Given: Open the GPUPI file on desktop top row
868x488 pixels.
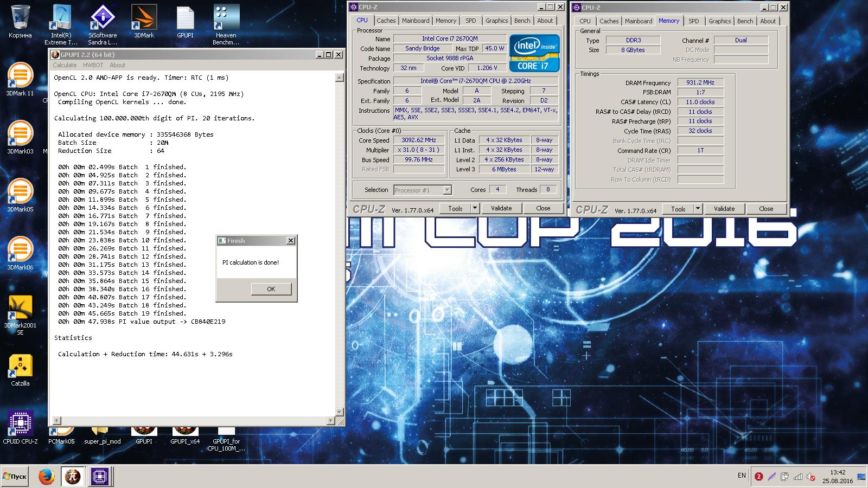Looking at the screenshot, I should [185, 22].
